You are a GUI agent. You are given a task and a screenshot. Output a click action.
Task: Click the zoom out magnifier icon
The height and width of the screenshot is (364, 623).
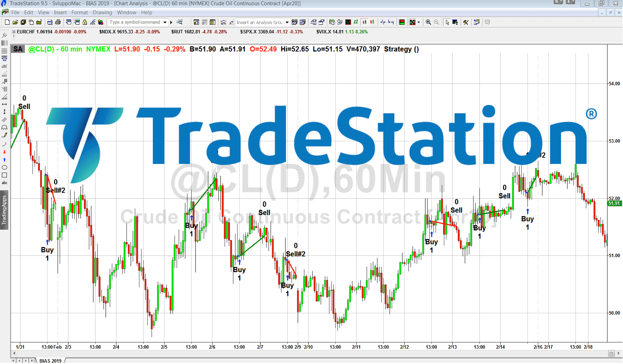pyautogui.click(x=436, y=22)
